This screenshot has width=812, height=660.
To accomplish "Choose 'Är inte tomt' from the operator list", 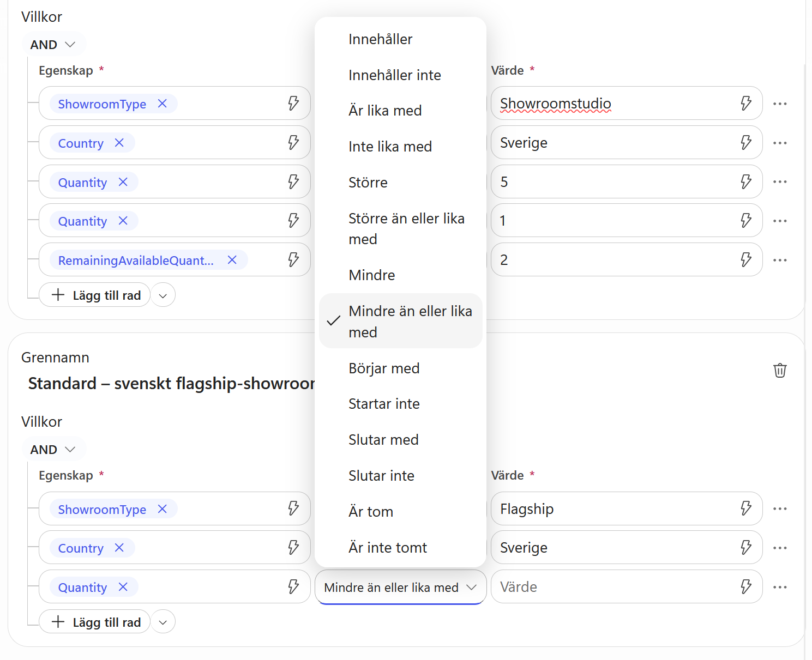I will point(401,548).
